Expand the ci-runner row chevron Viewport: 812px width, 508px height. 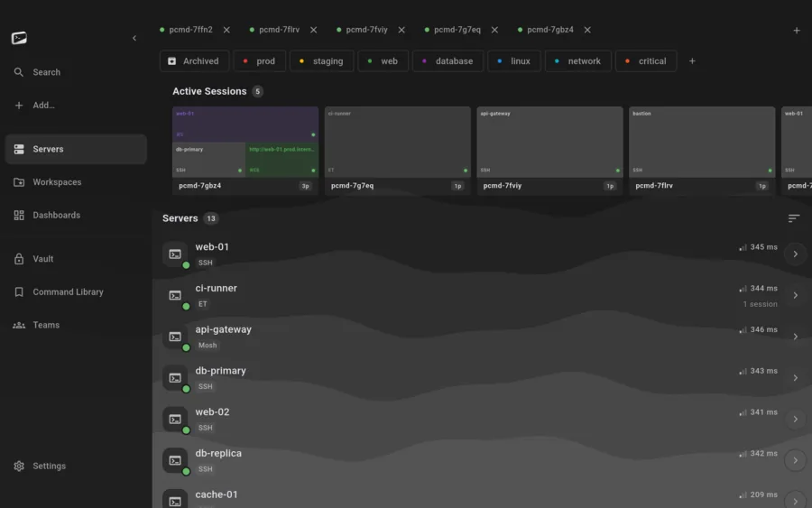tap(796, 295)
